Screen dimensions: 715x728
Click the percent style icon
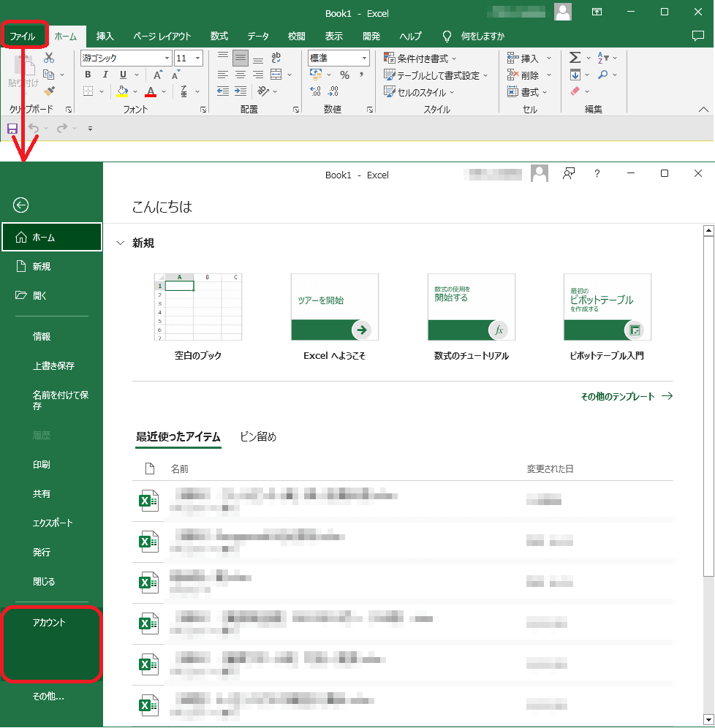tap(344, 75)
